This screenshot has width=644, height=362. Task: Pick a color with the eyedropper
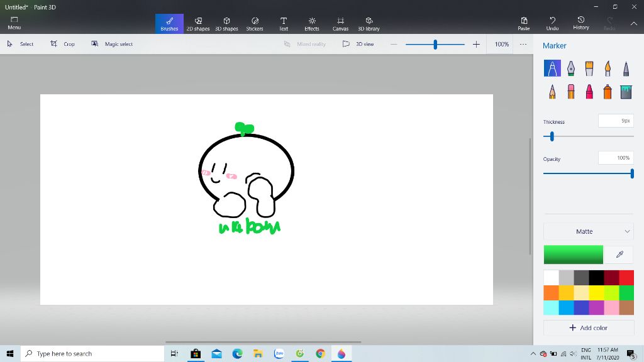click(x=619, y=255)
